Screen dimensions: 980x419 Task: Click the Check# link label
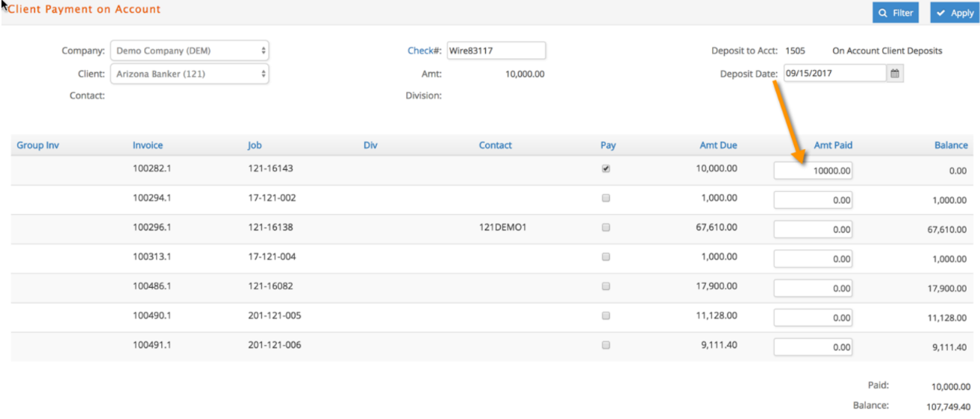click(x=424, y=51)
